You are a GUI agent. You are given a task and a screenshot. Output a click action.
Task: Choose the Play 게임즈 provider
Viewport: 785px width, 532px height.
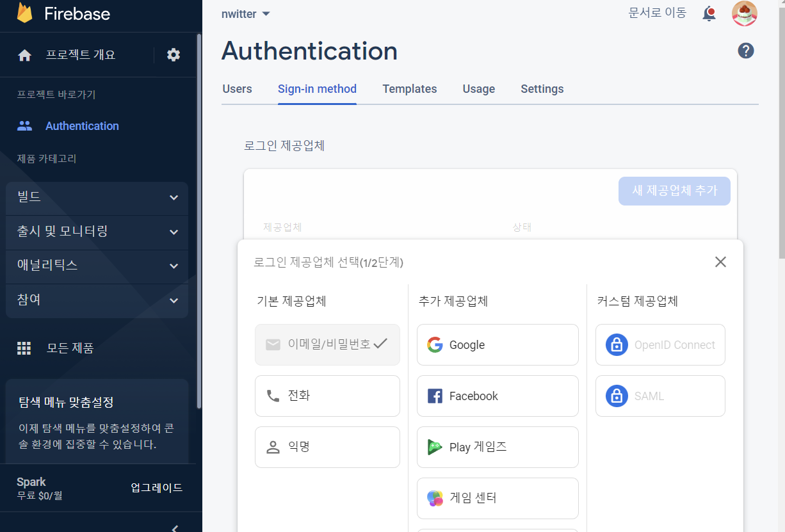498,447
